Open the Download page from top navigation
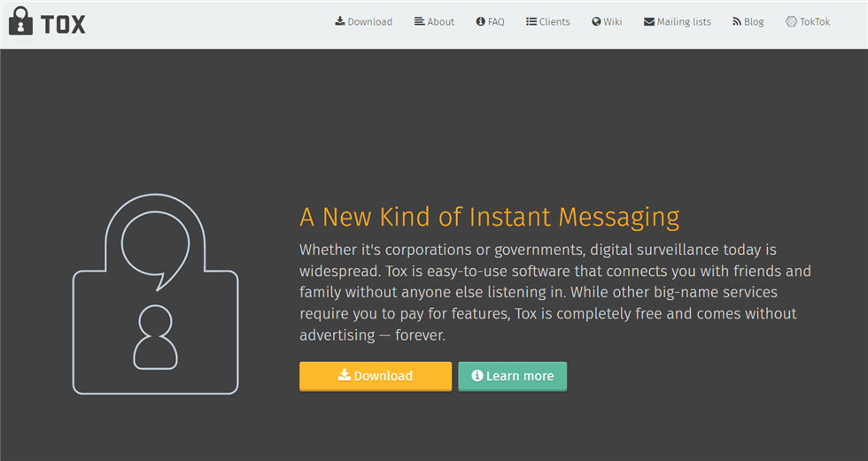 364,21
